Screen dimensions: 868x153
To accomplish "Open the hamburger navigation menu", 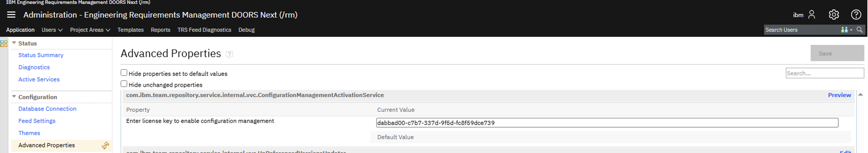I will click(11, 14).
